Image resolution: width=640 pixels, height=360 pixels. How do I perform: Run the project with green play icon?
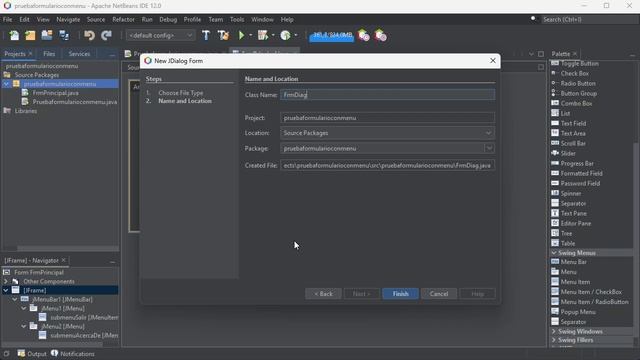point(241,36)
